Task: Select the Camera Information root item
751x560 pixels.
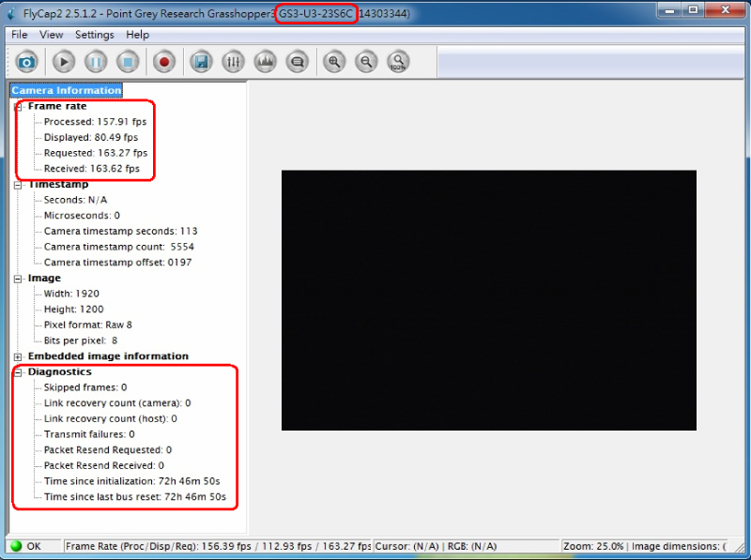Action: tap(66, 90)
